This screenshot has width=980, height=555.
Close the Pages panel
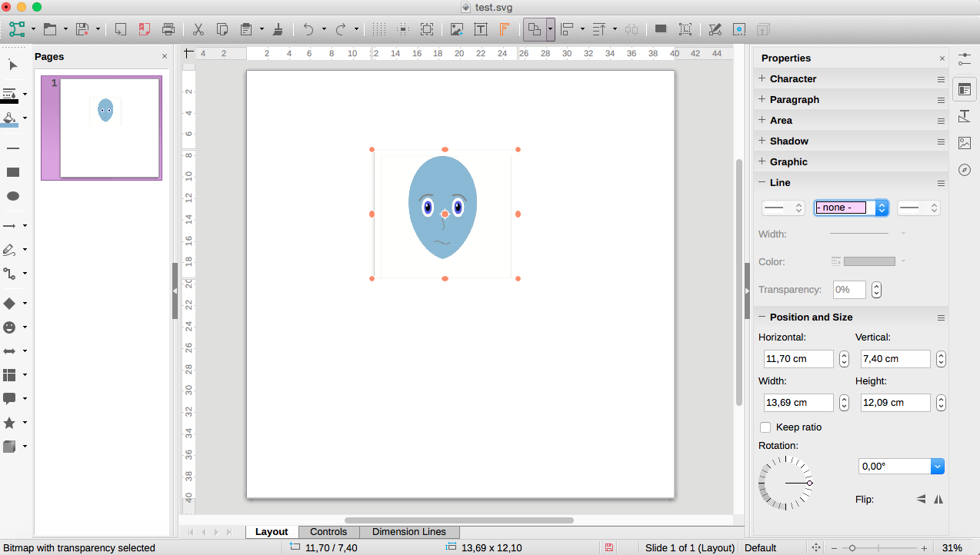[164, 57]
